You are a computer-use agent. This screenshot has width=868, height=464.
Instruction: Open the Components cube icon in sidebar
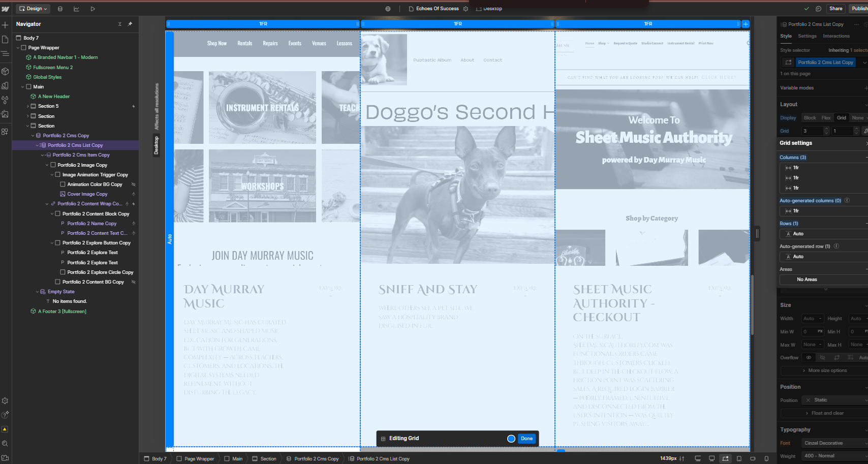click(5, 71)
